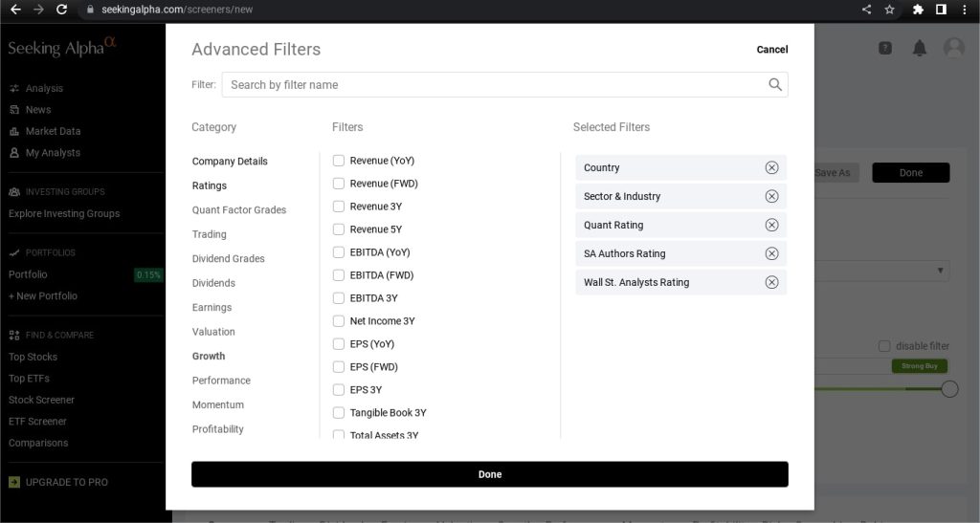The width and height of the screenshot is (980, 523).
Task: Remove SA Authors Rating filter
Action: click(x=771, y=253)
